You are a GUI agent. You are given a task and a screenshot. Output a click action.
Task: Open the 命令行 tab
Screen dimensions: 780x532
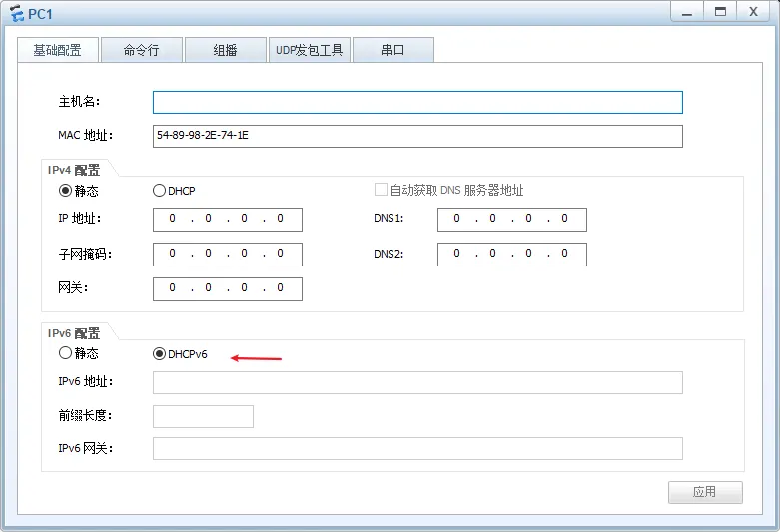(x=142, y=50)
